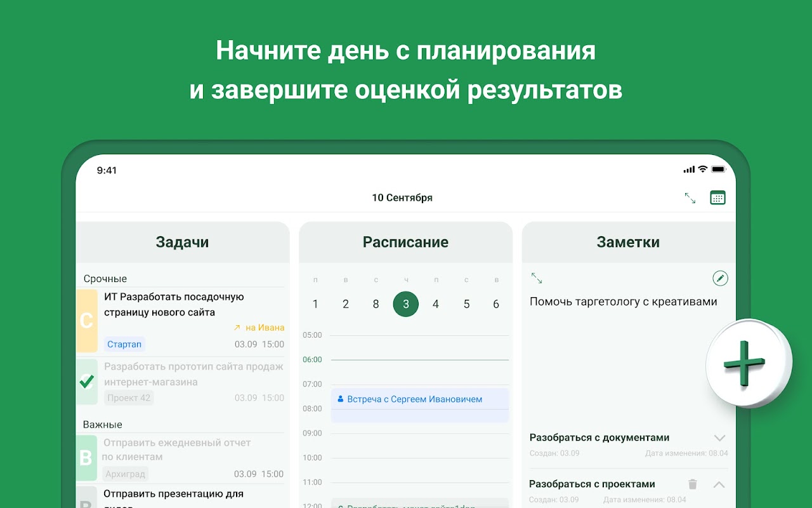812x508 pixels.
Task: Tap the battery icon in the status bar
Action: pos(718,170)
